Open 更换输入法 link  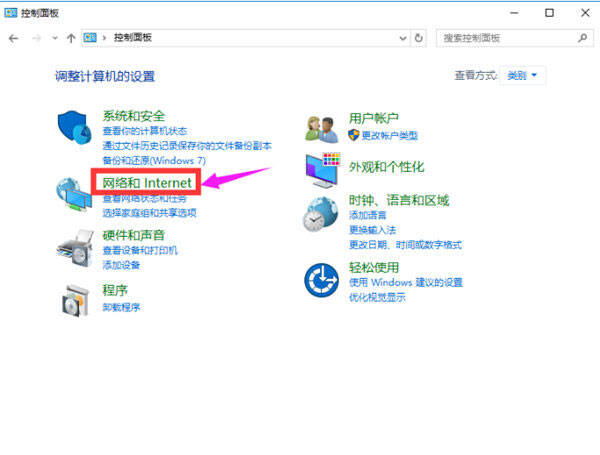[x=372, y=230]
